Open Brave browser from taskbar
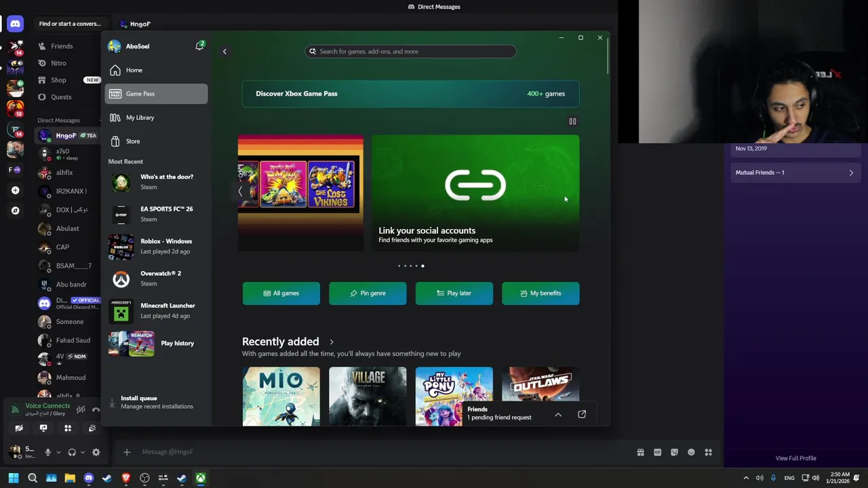Viewport: 868px width, 488px height. click(x=125, y=478)
